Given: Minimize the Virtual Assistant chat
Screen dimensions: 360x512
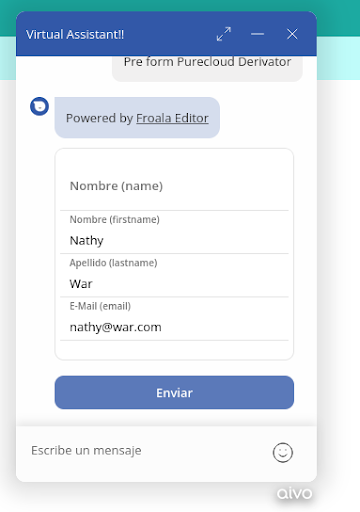Looking at the screenshot, I should [x=257, y=34].
